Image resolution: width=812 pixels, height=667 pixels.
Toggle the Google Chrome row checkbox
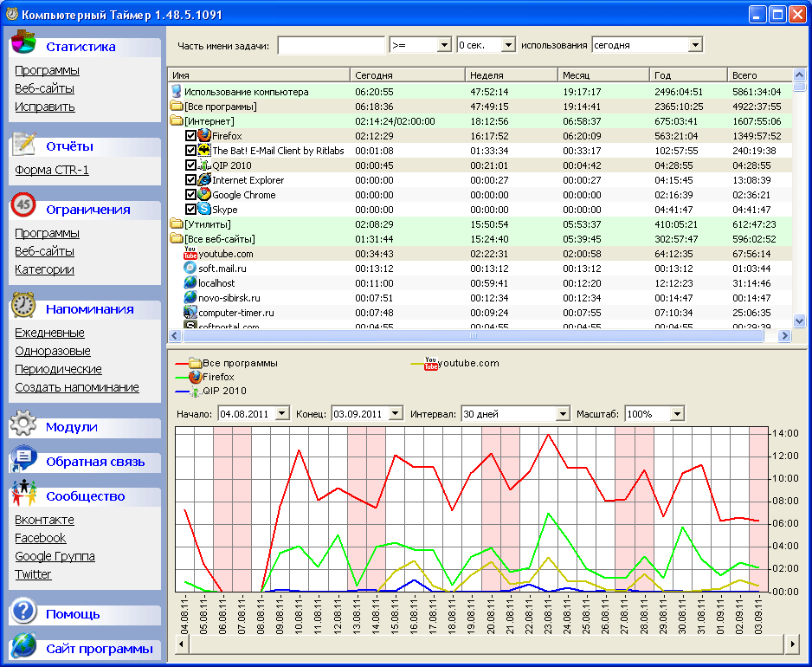click(x=191, y=195)
